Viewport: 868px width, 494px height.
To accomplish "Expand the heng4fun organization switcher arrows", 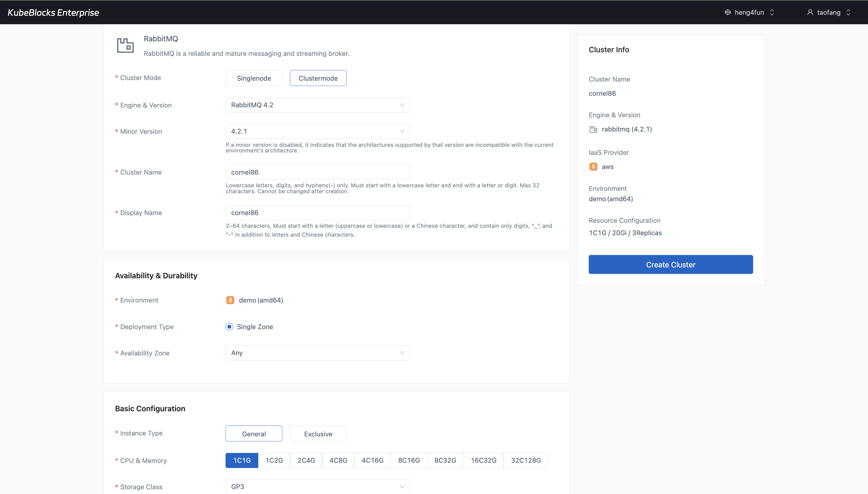I will pos(772,12).
